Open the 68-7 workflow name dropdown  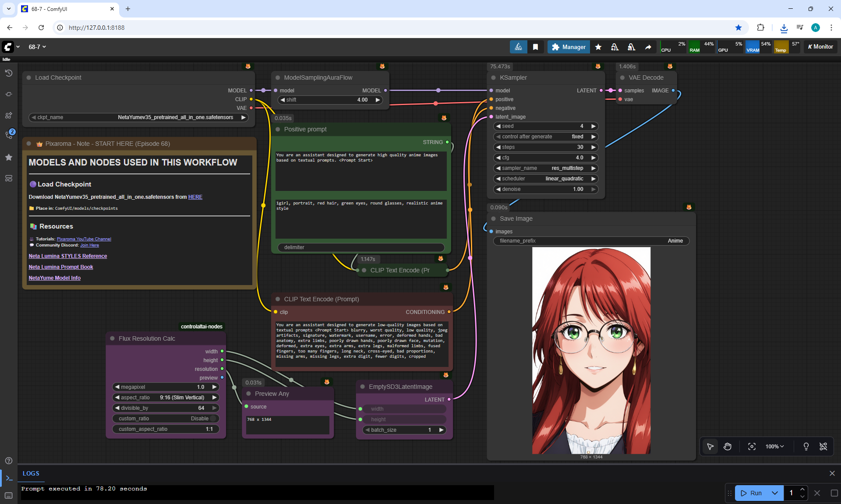[x=37, y=47]
